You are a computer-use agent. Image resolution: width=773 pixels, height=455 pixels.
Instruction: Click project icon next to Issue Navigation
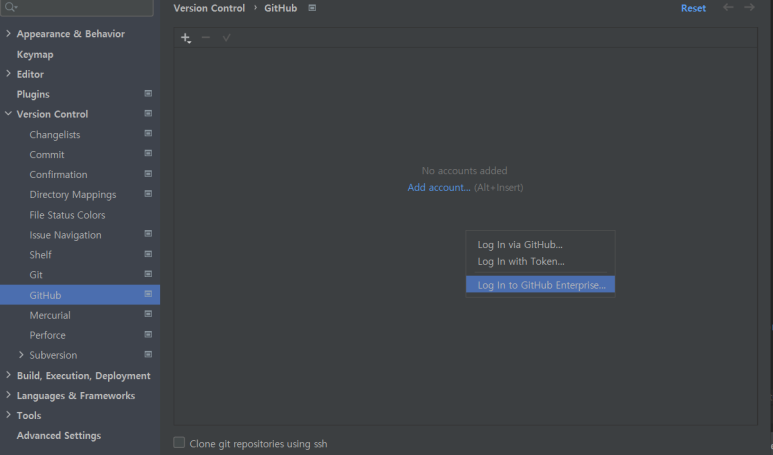pyautogui.click(x=148, y=234)
